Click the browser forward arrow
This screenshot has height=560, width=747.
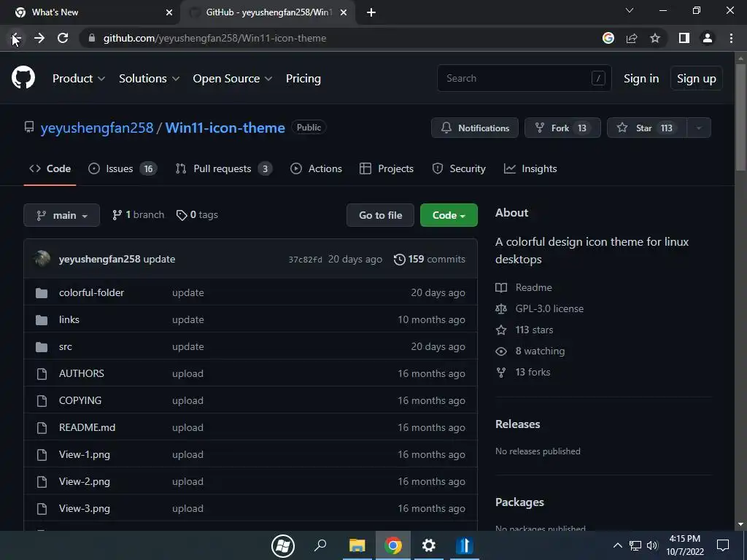point(39,38)
